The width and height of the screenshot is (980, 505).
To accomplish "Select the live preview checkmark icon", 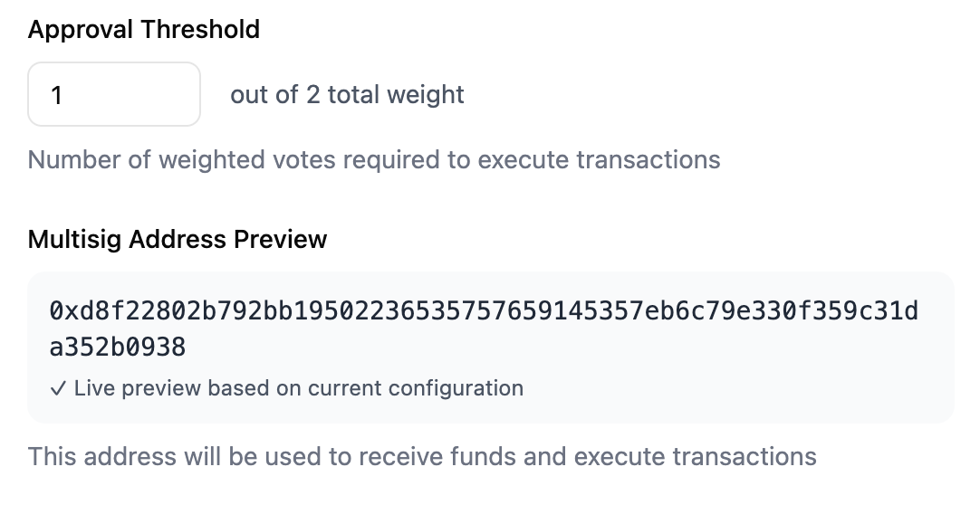I will click(x=58, y=389).
